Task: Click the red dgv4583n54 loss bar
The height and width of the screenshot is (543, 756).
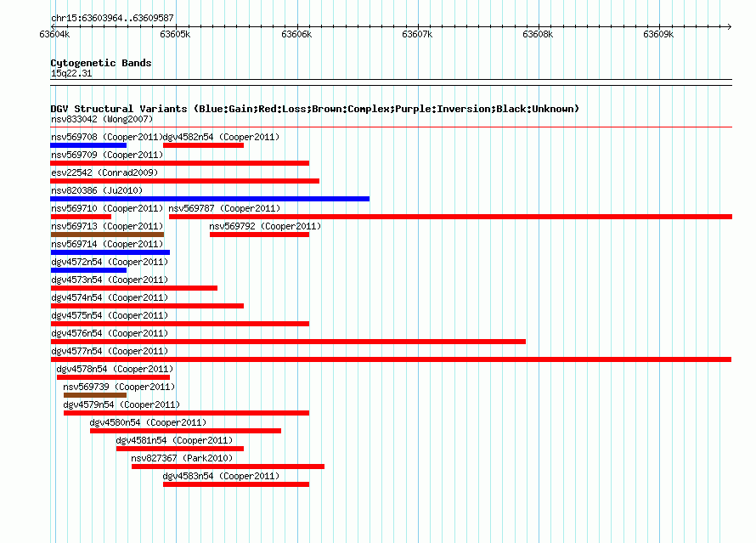Action: pyautogui.click(x=236, y=484)
